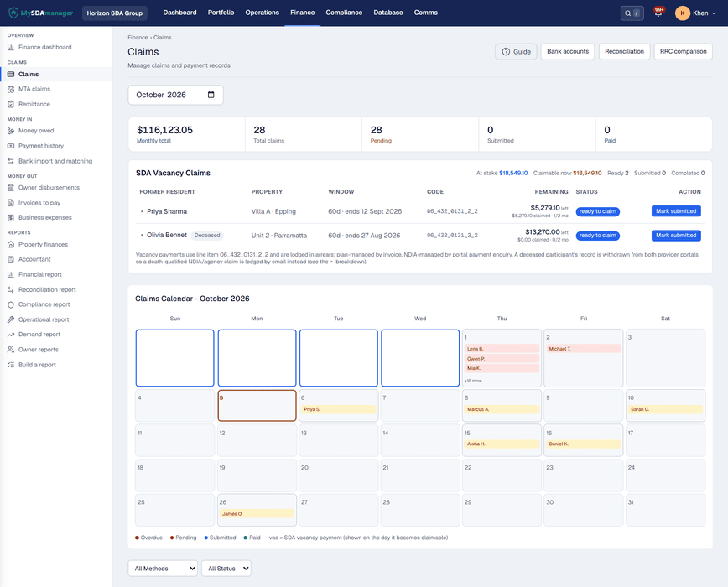Show '+18 more' claims on October 1
The height and width of the screenshot is (587, 728).
(474, 381)
